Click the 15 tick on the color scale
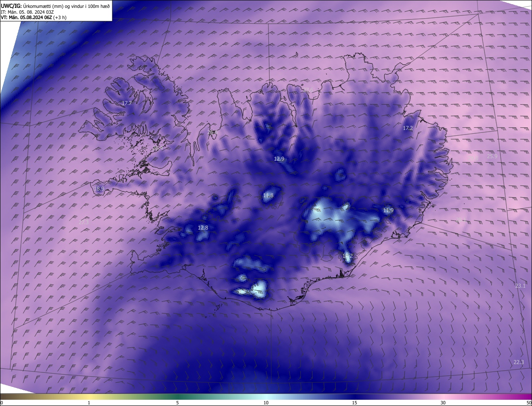The height and width of the screenshot is (406, 532). click(x=355, y=403)
